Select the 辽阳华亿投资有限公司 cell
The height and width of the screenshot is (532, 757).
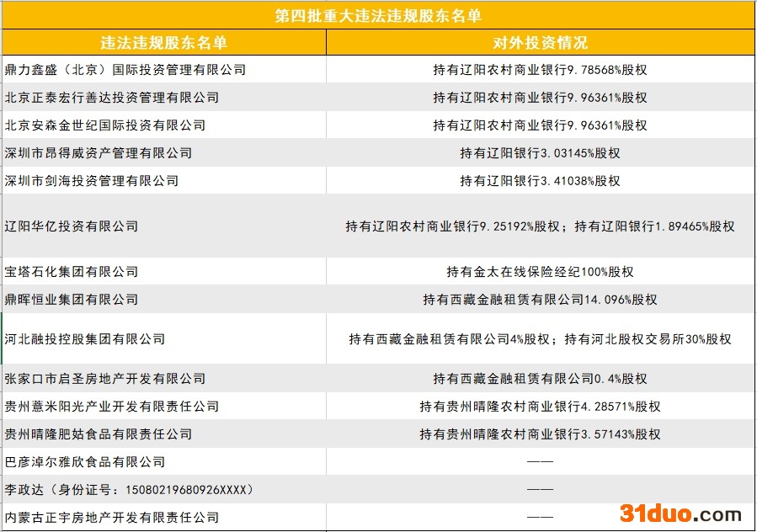[72, 226]
